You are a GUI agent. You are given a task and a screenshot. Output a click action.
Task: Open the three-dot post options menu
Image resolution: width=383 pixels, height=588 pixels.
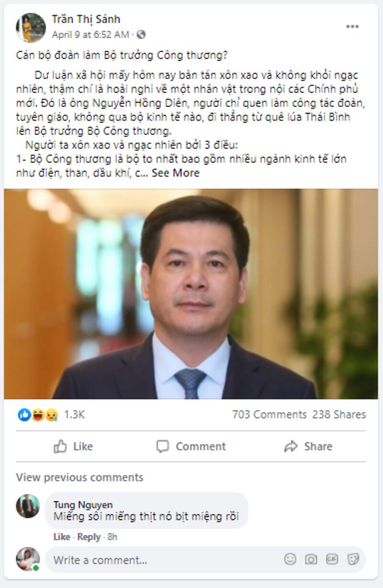coord(352,27)
